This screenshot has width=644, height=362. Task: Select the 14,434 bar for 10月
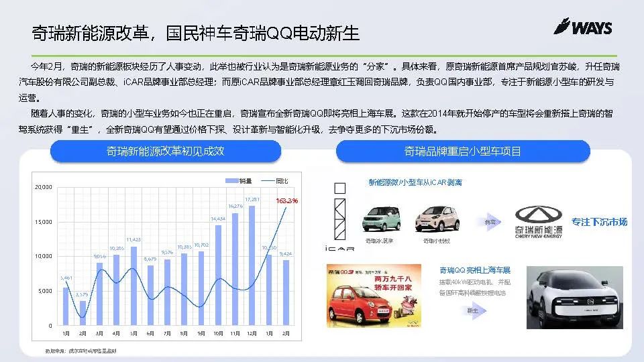click(x=218, y=275)
